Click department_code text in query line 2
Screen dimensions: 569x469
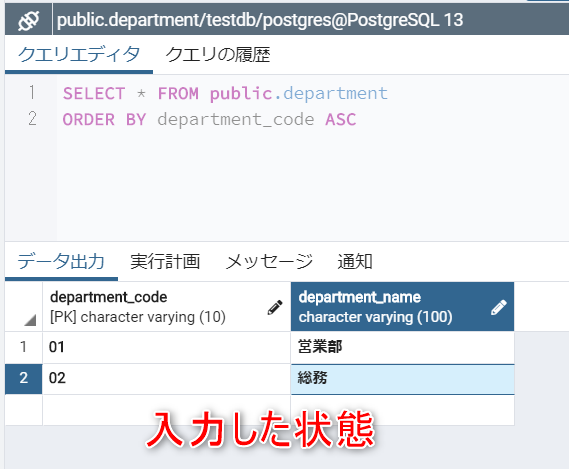point(236,120)
